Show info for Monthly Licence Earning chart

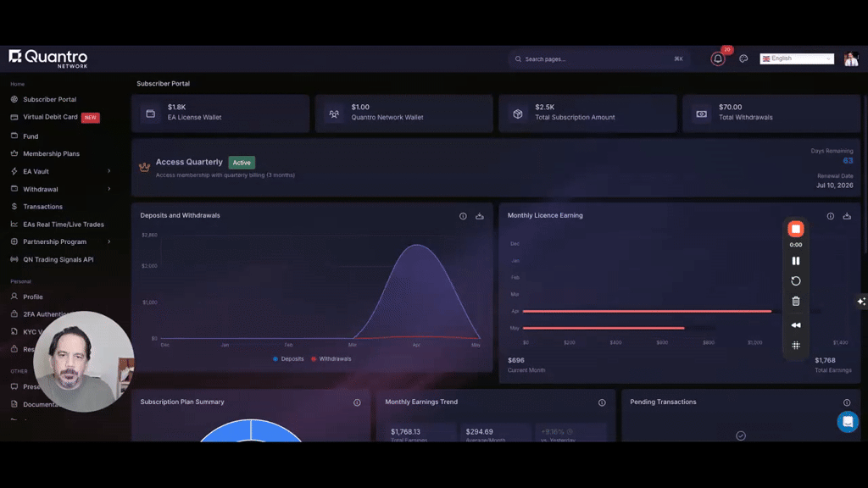click(831, 216)
